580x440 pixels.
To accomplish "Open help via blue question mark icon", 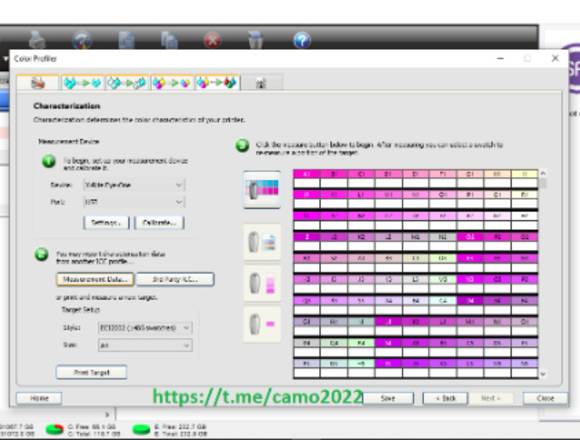I will 302,40.
